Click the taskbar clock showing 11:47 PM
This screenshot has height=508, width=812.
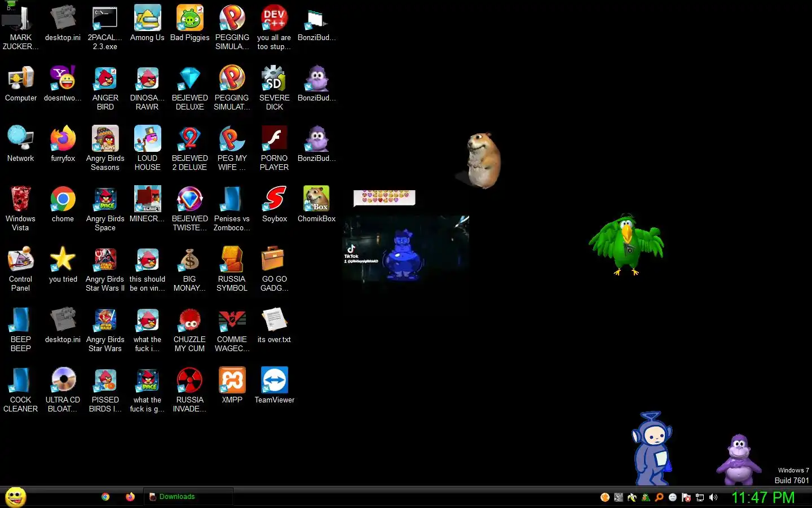763,497
